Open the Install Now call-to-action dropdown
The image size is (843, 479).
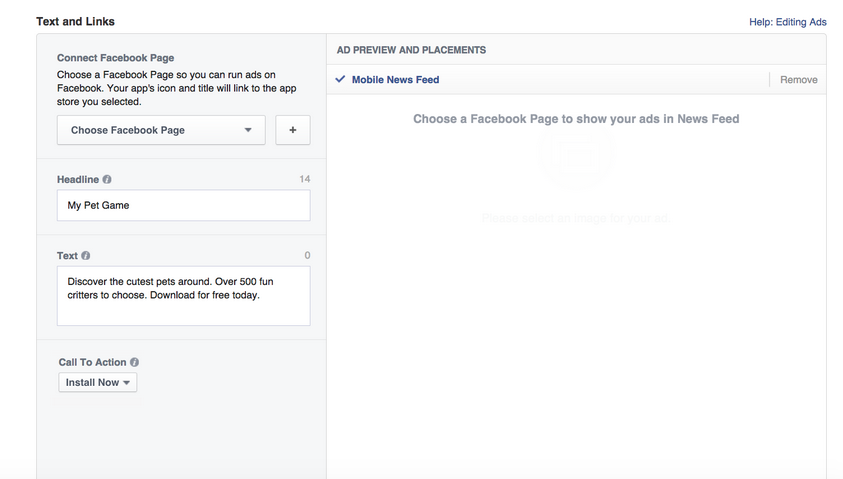(98, 382)
